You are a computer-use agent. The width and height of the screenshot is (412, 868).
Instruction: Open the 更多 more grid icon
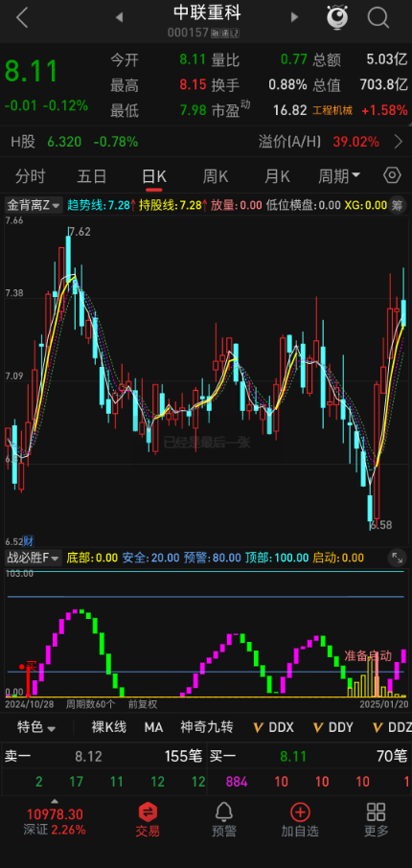[x=376, y=820]
